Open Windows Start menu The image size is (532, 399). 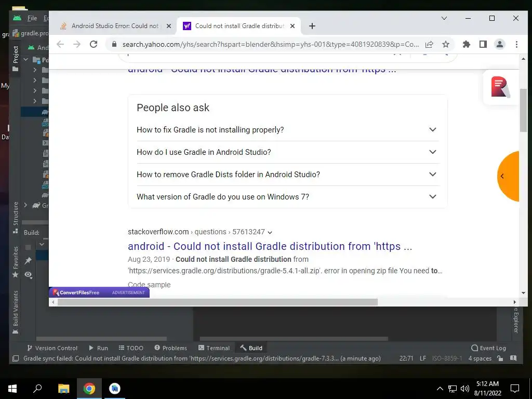12,389
